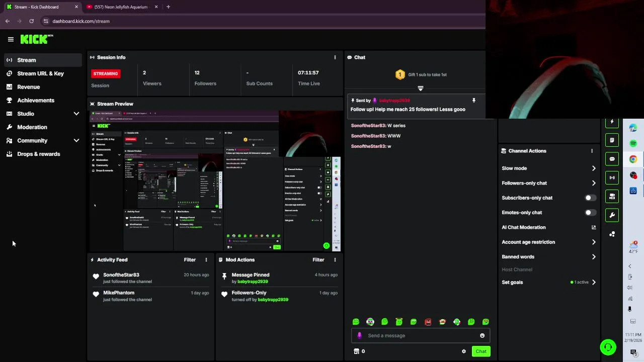Open the weather widget showing 42°F

(633, 246)
